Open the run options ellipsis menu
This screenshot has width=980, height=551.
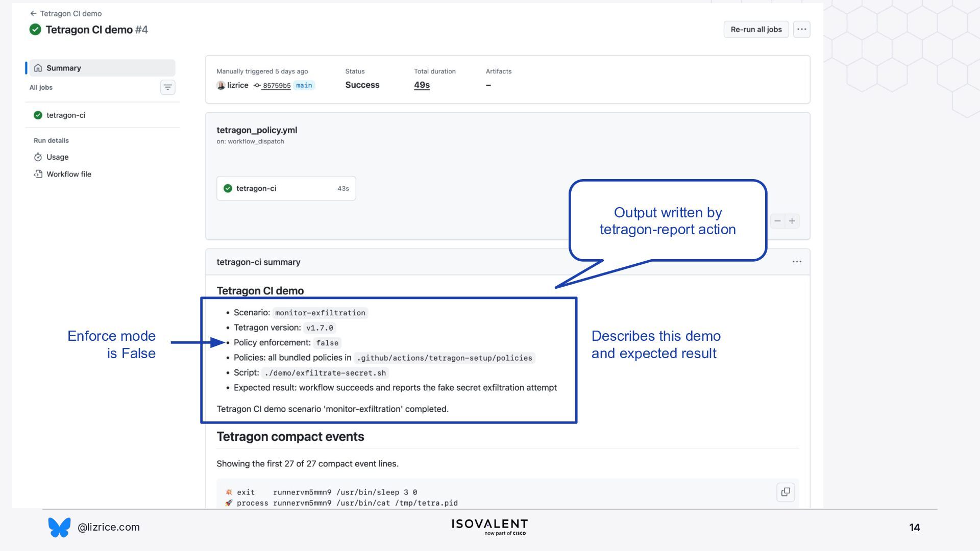pyautogui.click(x=802, y=30)
